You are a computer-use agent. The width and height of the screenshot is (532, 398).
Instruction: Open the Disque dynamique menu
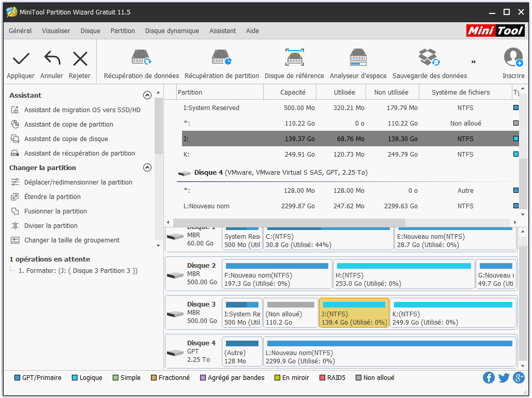[172, 31]
